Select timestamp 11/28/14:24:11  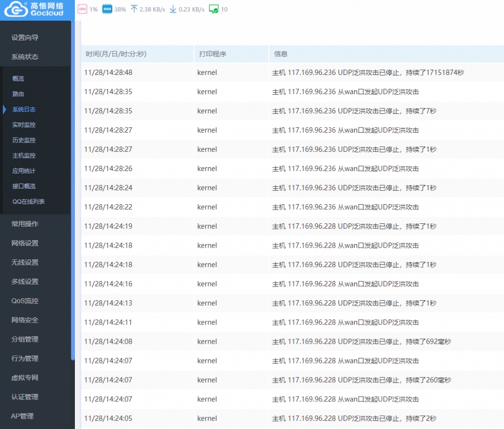click(108, 322)
